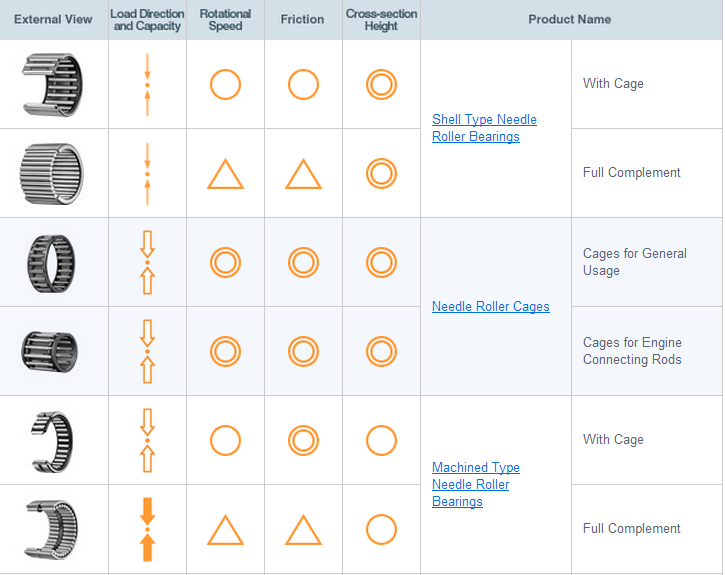Click rotational speed triangle for shell full complement
Screen dimensions: 725x575
point(225,175)
